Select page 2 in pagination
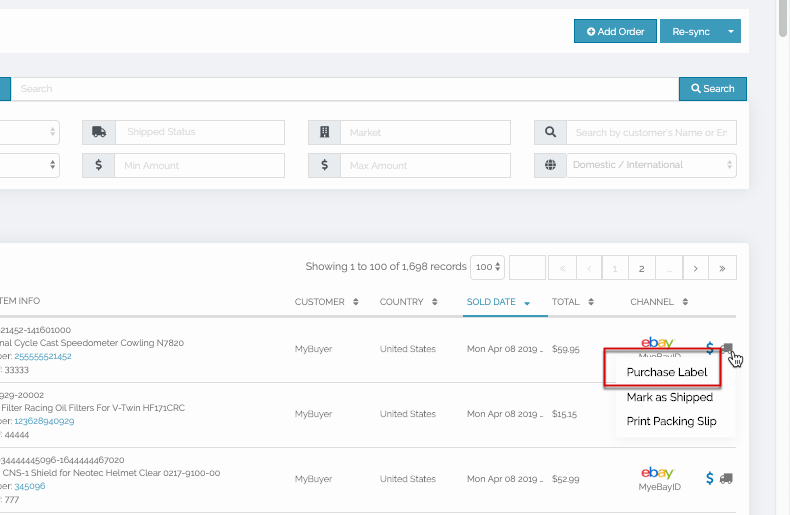Viewport: 790px width, 515px height. 642,268
